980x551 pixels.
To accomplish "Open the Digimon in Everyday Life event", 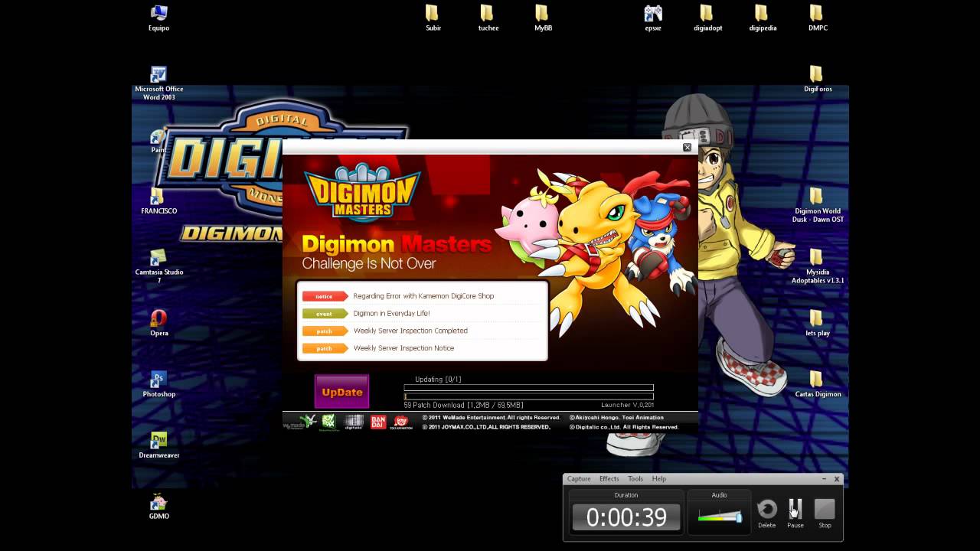I will (391, 314).
